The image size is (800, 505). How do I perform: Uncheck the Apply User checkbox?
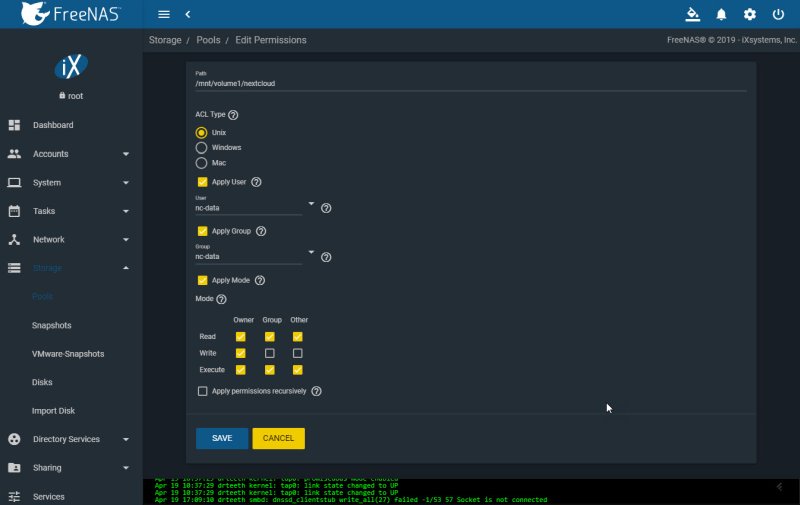[203, 182]
